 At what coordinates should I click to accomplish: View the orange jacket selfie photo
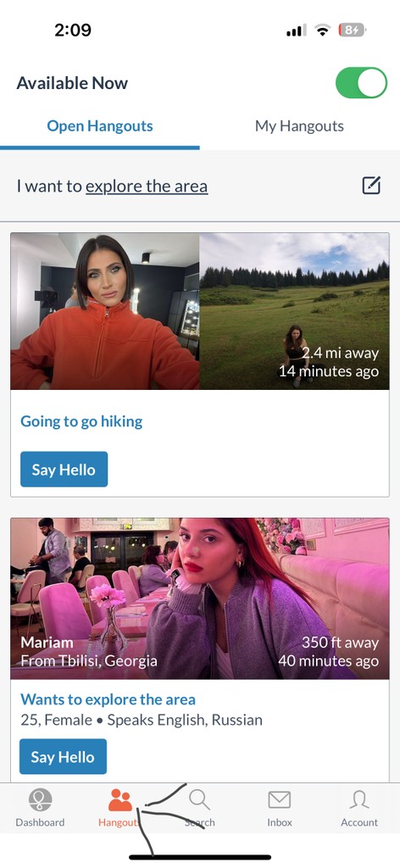pos(105,311)
